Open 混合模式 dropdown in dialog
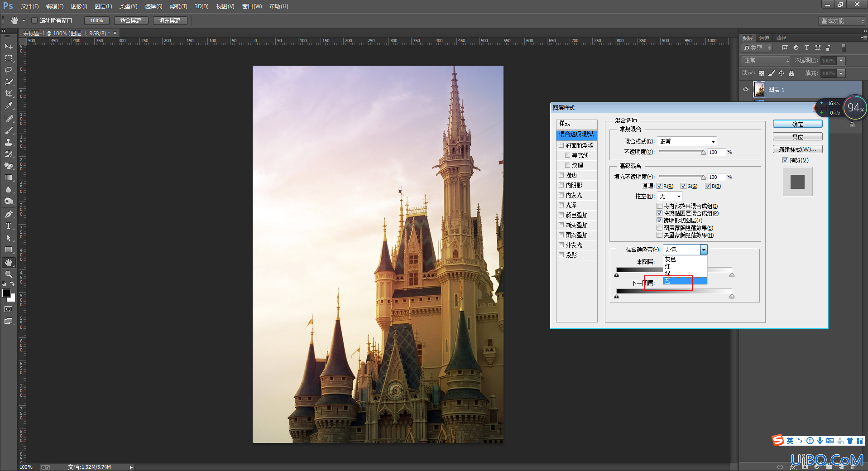 pos(687,141)
